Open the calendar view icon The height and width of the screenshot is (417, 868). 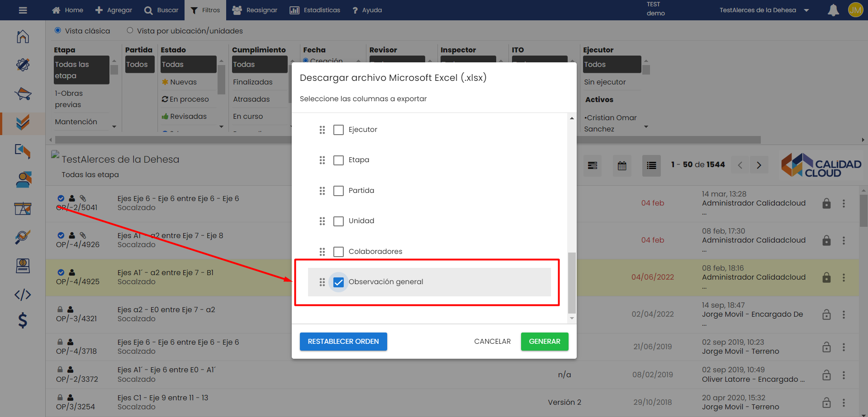(x=622, y=165)
